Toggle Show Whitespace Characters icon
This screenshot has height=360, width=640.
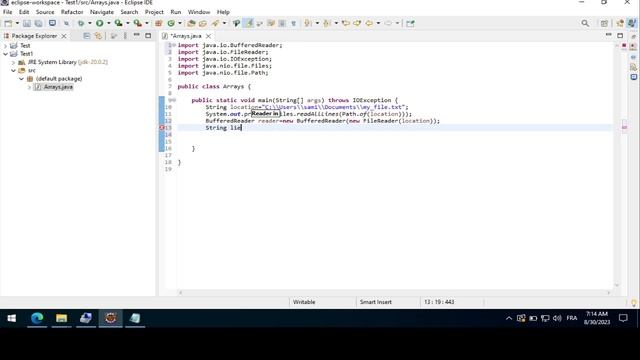click(x=293, y=23)
